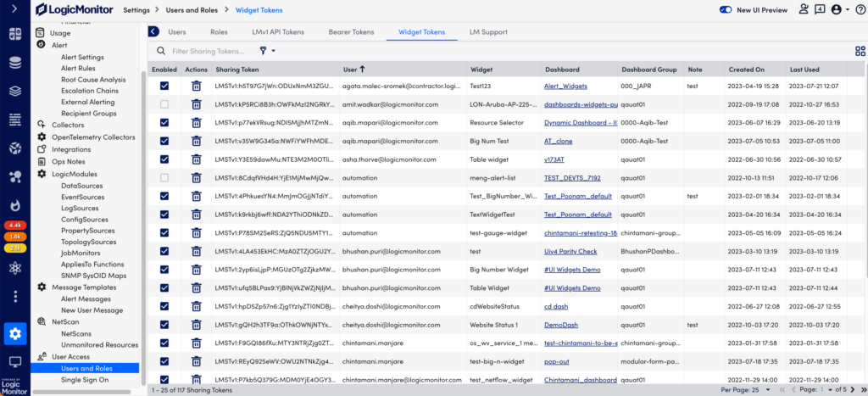Screen dimensions: 868x396
Task: Sort the table by User column header
Action: pos(353,70)
